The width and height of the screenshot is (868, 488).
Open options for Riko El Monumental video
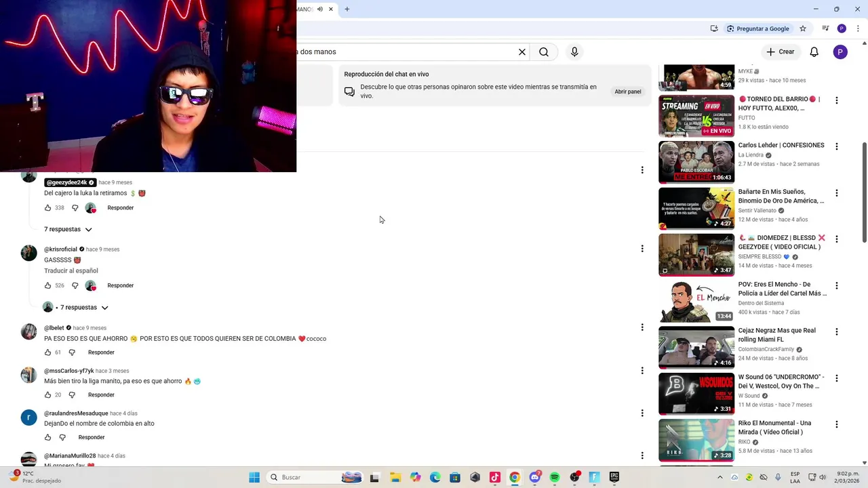click(837, 424)
